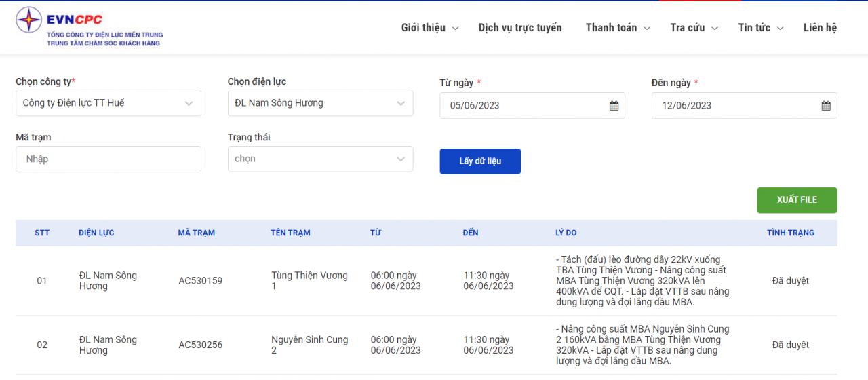Click the TỪ column header

tap(376, 233)
